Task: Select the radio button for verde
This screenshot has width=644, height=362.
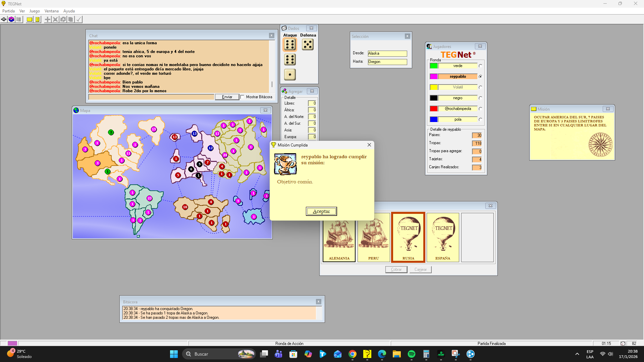Action: tap(480, 66)
